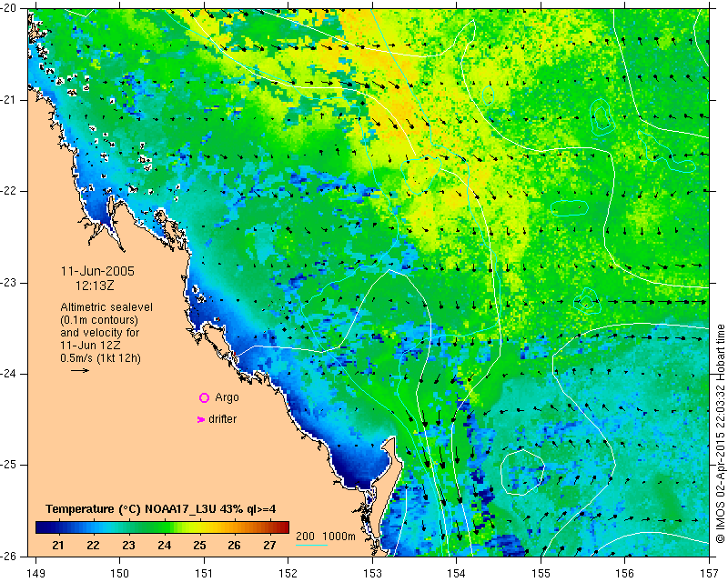Image resolution: width=728 pixels, height=582 pixels.
Task: Click the color scale label 23
Action: pyautogui.click(x=128, y=546)
